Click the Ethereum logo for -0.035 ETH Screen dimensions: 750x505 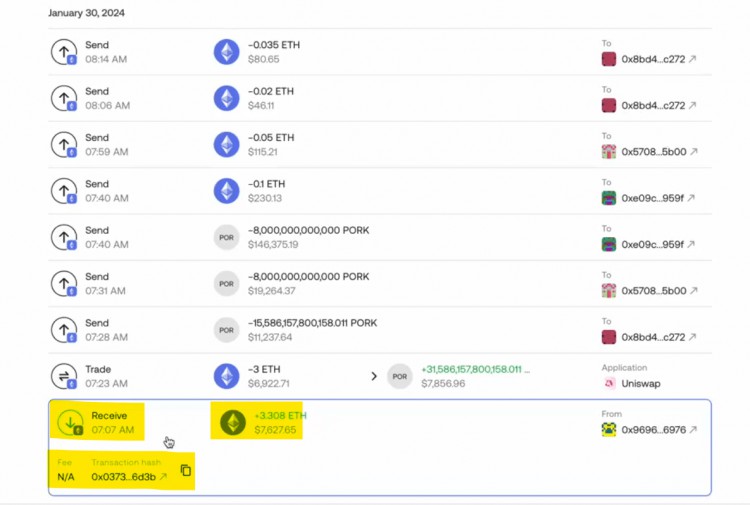(x=226, y=52)
